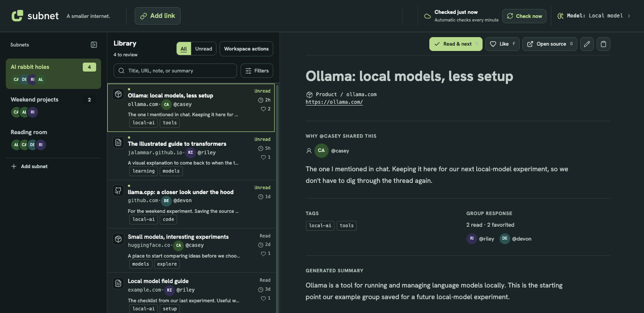Image resolution: width=644 pixels, height=313 pixels.
Task: Click the learning tag on the illustrated guide row
Action: pyautogui.click(x=144, y=171)
